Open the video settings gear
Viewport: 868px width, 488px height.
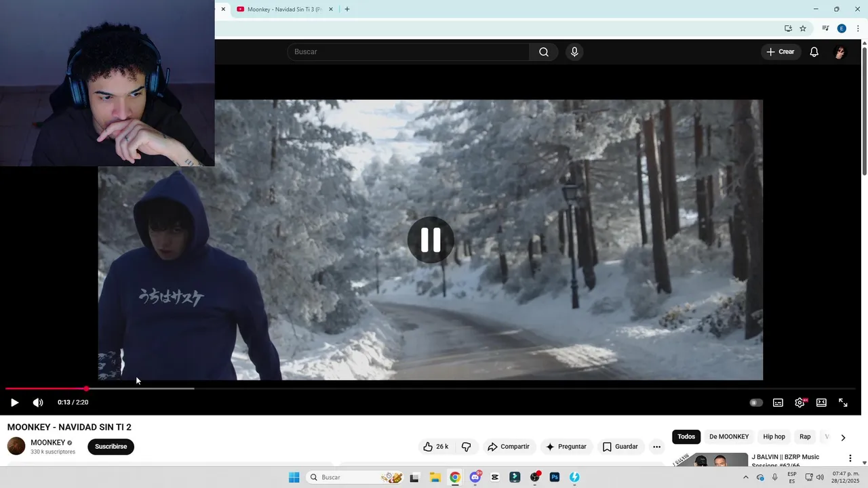pyautogui.click(x=800, y=403)
